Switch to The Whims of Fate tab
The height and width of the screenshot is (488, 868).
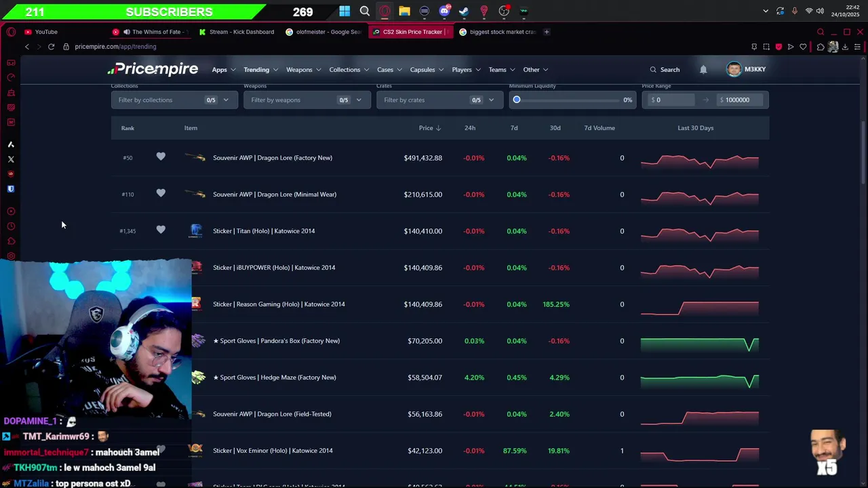click(x=151, y=32)
